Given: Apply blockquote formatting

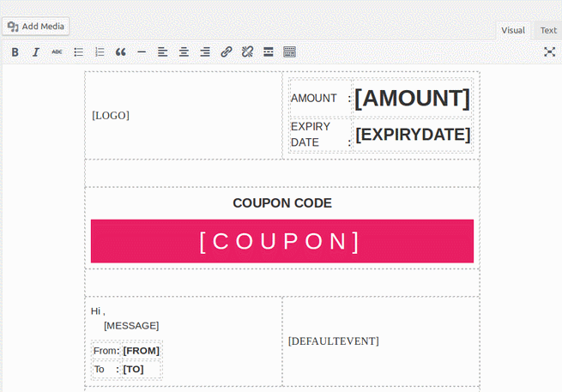Looking at the screenshot, I should click(121, 52).
